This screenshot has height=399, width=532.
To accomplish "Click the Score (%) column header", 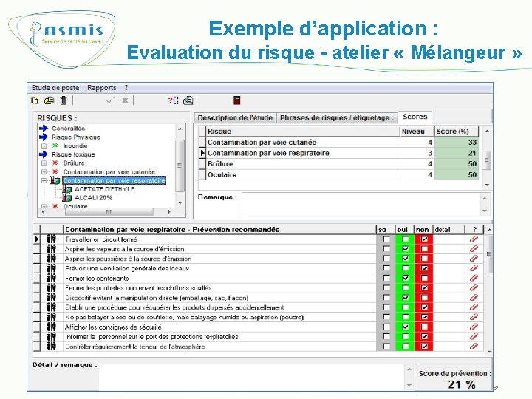I will coord(456,132).
